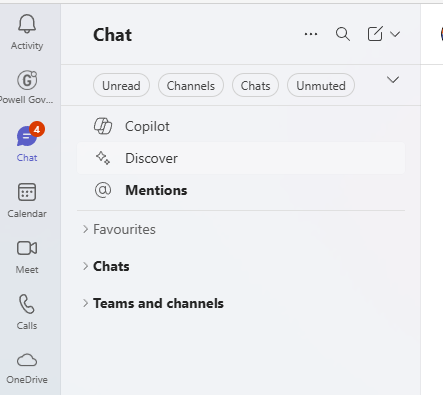Start a new chat with compose icon
The height and width of the screenshot is (395, 443).
(375, 34)
